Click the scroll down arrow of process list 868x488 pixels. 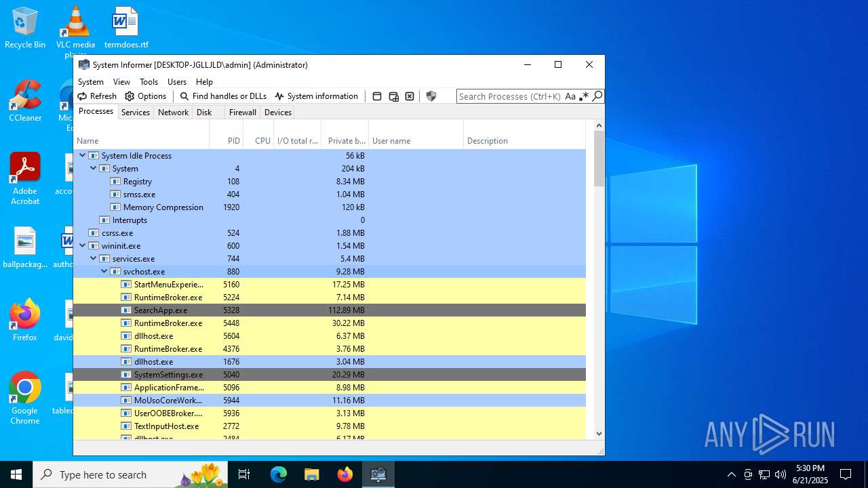tap(599, 433)
